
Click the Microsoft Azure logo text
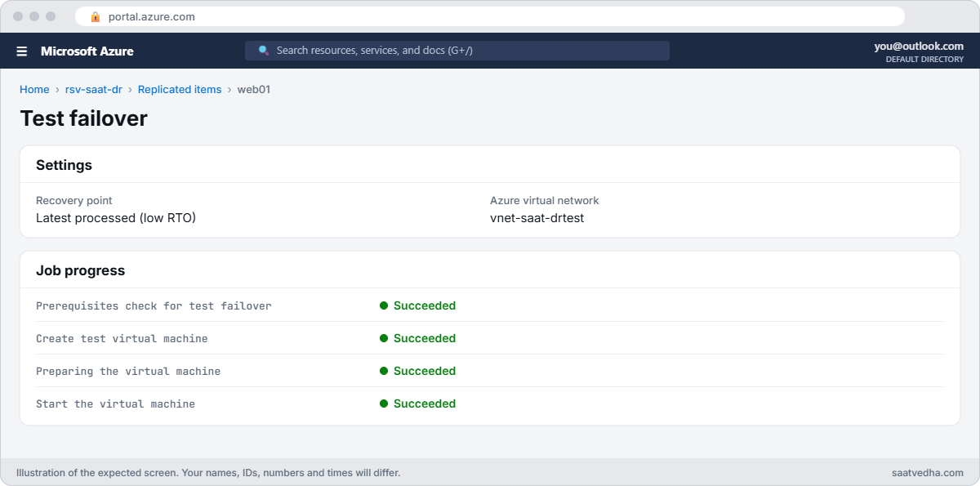[87, 51]
